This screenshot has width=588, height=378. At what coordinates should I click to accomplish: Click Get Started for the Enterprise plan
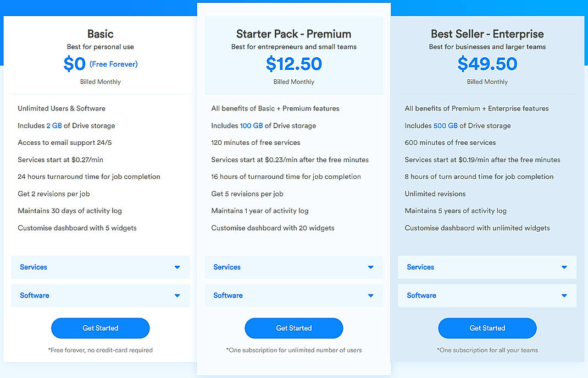pyautogui.click(x=487, y=328)
